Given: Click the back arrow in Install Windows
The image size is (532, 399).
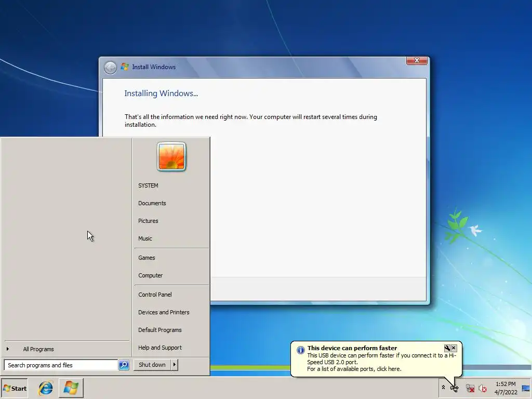Looking at the screenshot, I should [110, 68].
